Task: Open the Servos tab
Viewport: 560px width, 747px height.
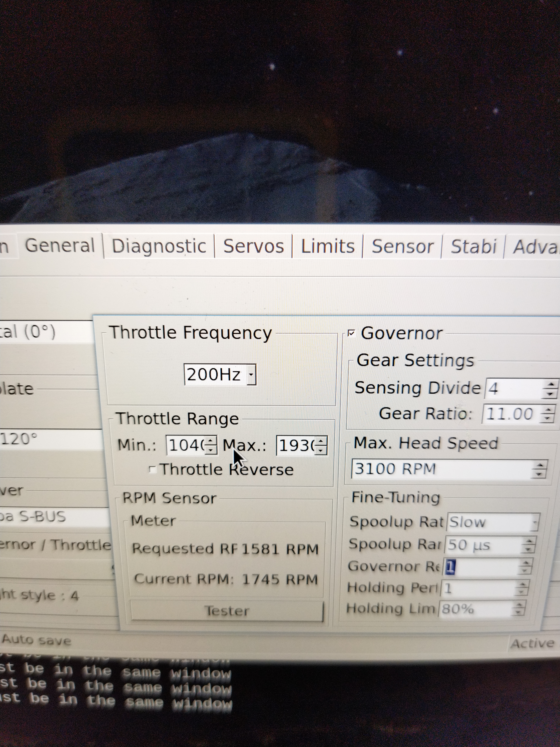Action: point(253,246)
